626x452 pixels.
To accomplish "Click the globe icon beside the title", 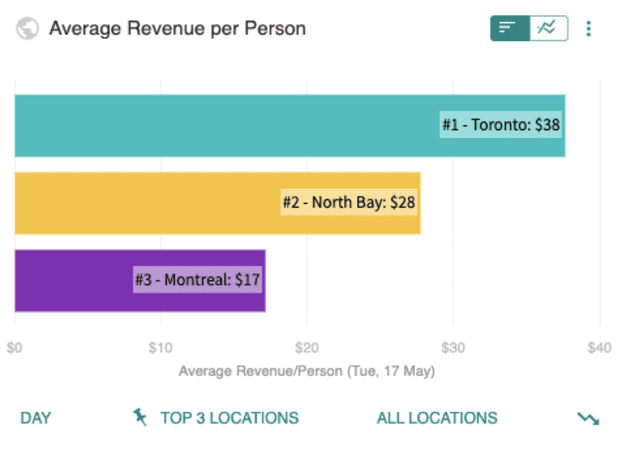I will tap(27, 28).
